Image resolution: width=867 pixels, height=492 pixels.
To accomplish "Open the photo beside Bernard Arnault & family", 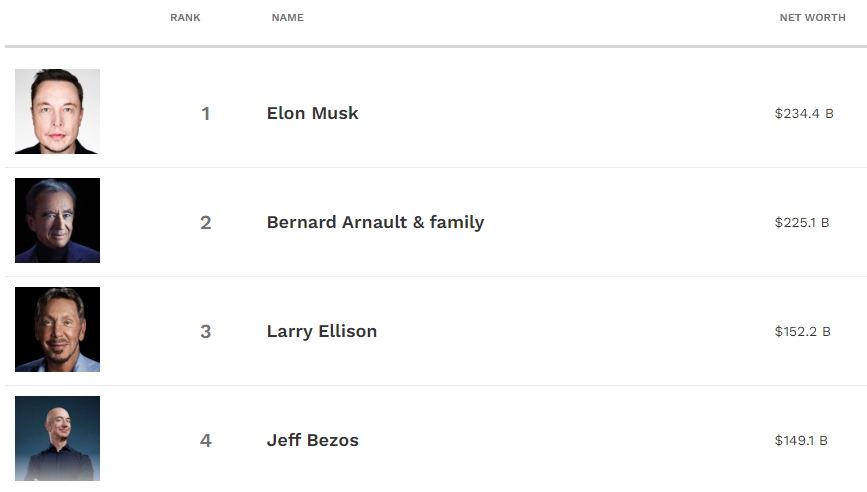I will (57, 220).
